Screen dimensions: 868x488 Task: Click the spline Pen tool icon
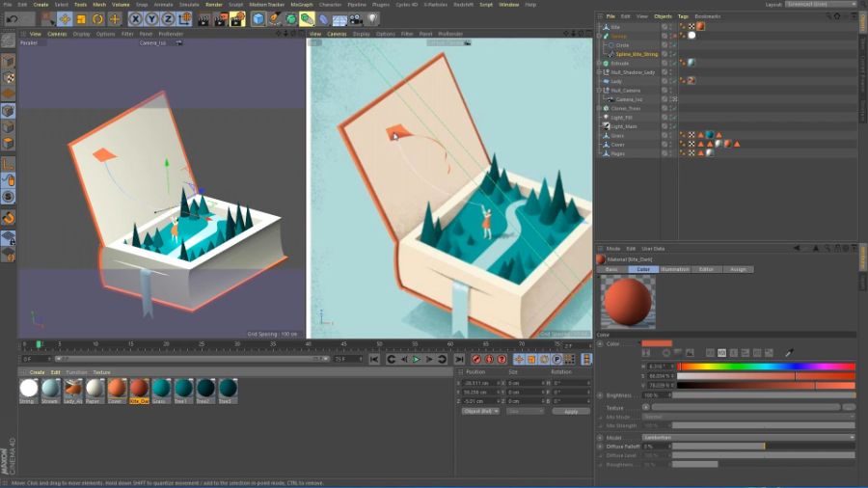[275, 19]
